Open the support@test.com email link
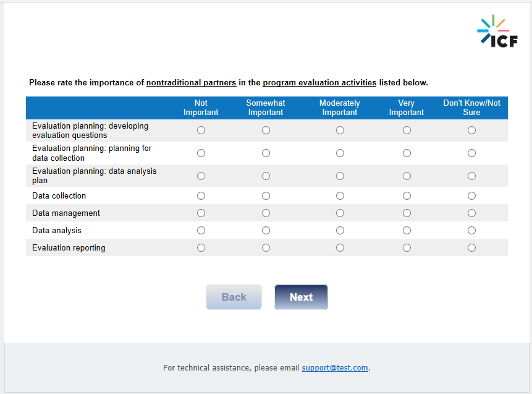 (335, 368)
